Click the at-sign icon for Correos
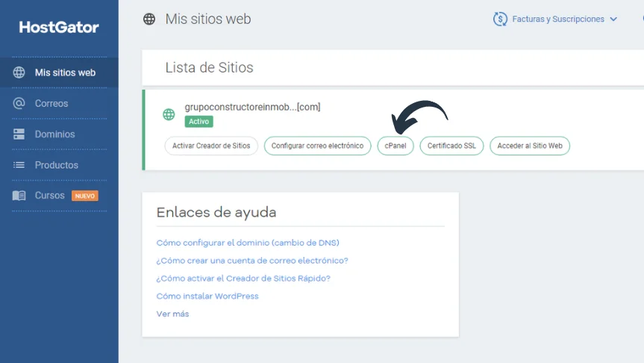The width and height of the screenshot is (644, 363). (19, 103)
